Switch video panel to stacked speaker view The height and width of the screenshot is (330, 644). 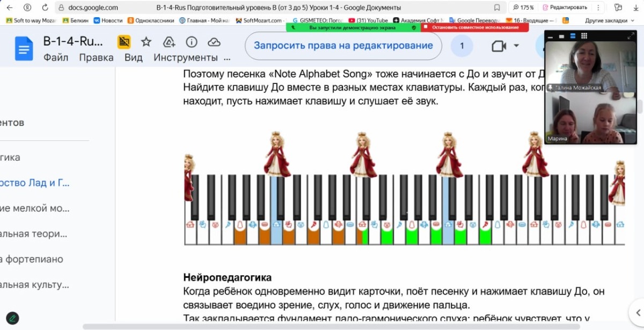[x=572, y=37]
